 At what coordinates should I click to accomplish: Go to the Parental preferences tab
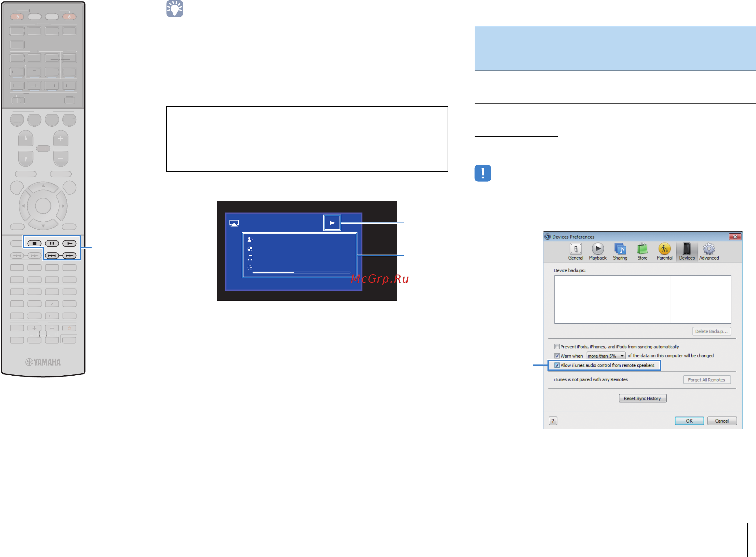[664, 252]
